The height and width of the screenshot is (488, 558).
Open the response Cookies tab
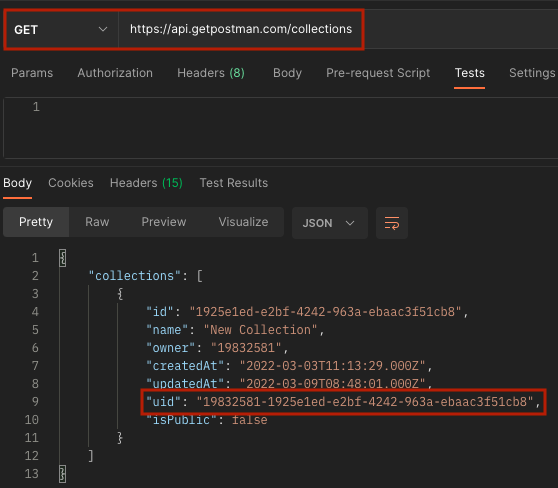click(71, 183)
